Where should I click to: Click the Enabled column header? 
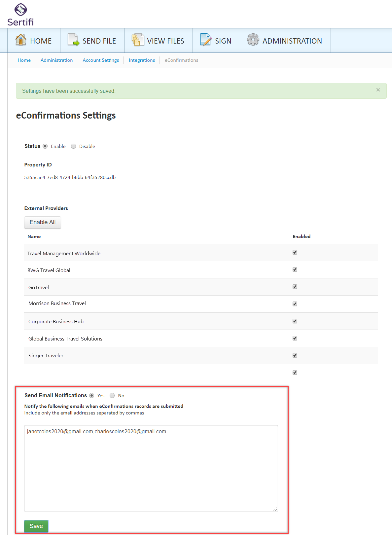click(x=302, y=236)
